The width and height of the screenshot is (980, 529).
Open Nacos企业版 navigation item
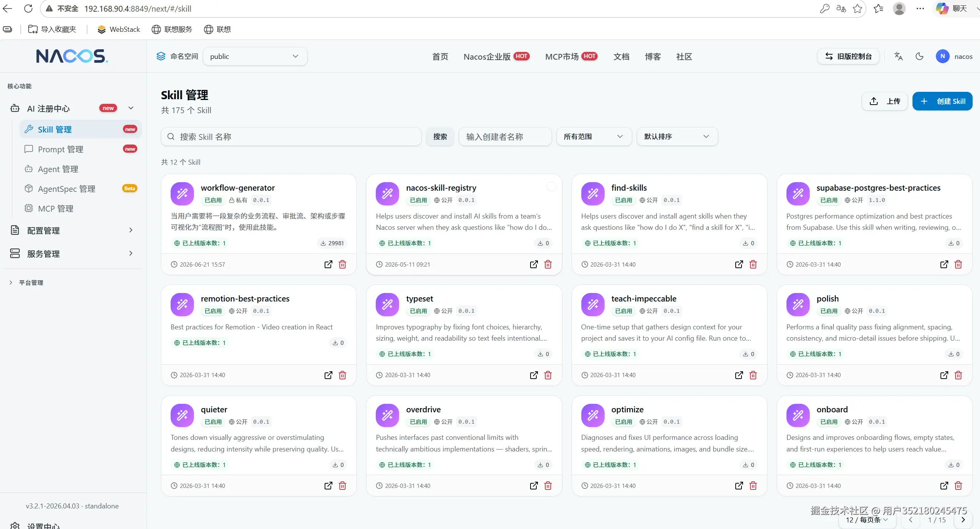[496, 57]
